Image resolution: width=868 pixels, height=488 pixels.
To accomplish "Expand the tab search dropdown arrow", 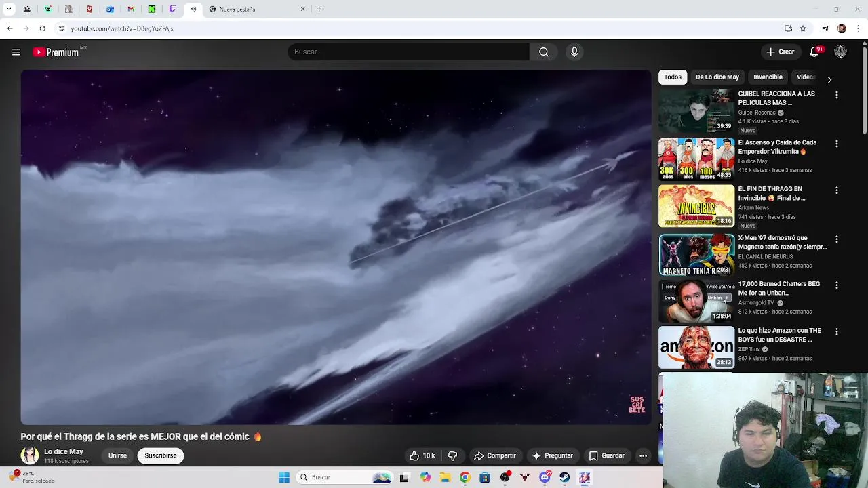I will [x=9, y=9].
